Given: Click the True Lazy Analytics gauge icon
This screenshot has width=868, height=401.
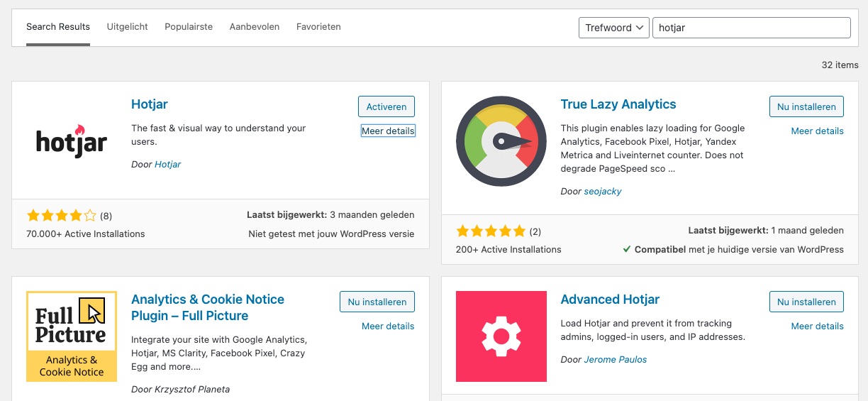Looking at the screenshot, I should 501,141.
